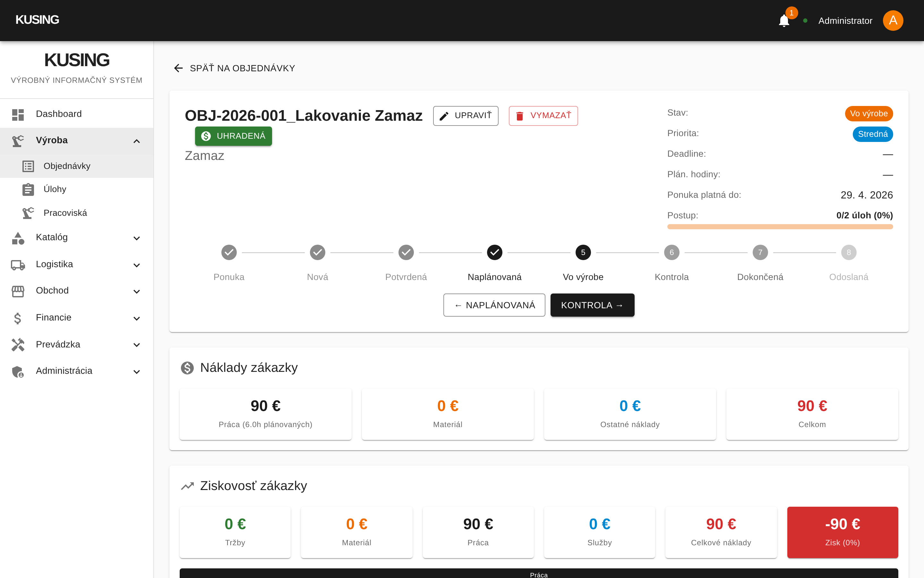Click the Celkom 90 € cost card
Image resolution: width=924 pixels, height=578 pixels.
812,414
